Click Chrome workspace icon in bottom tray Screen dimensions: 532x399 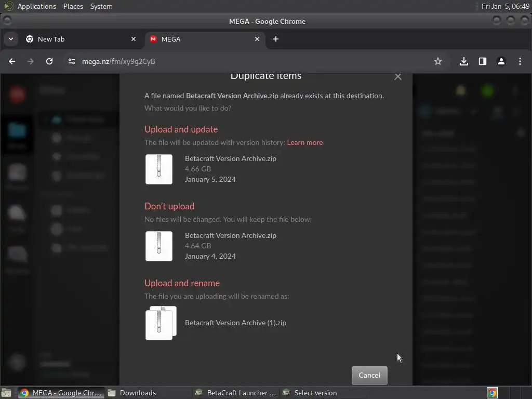pos(493,393)
